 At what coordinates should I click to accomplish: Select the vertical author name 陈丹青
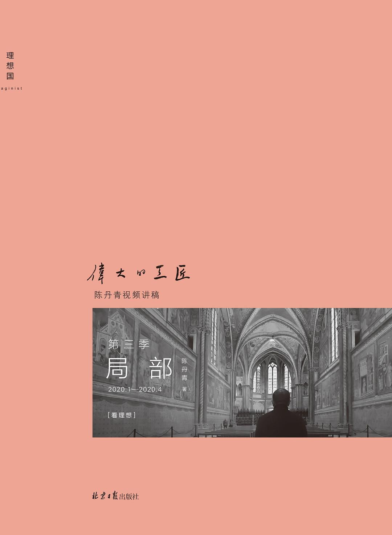pyautogui.click(x=184, y=369)
